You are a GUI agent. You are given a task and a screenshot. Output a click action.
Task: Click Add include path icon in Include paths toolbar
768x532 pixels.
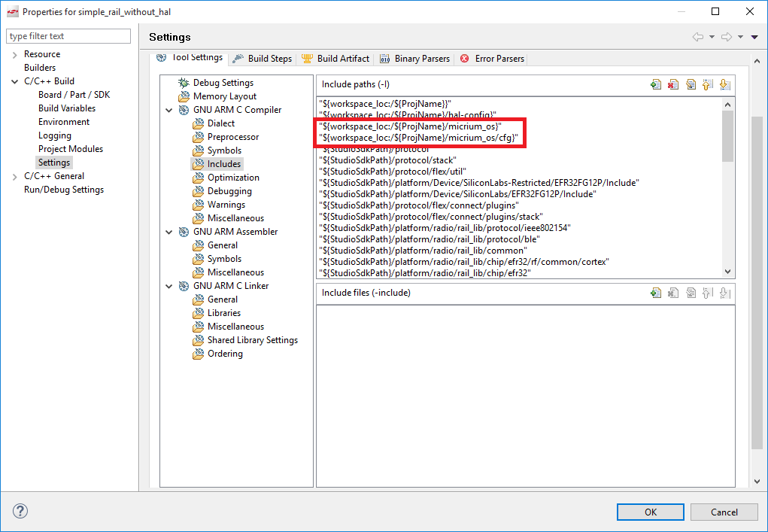[x=656, y=85]
